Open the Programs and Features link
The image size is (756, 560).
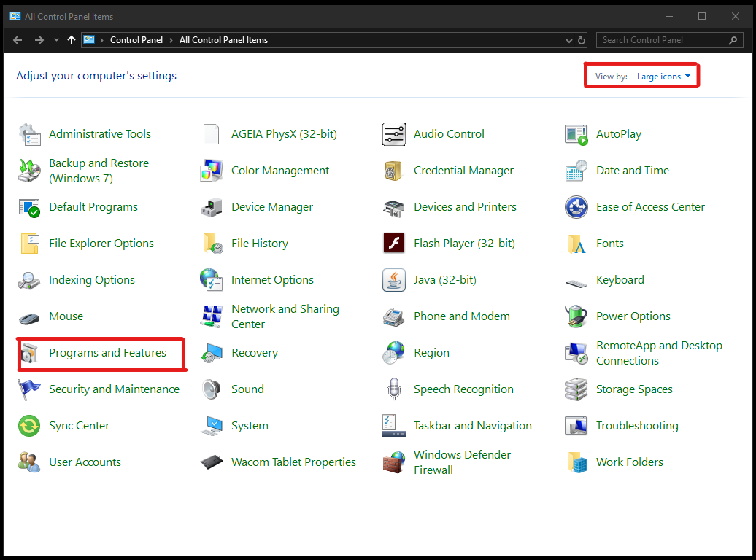[107, 353]
